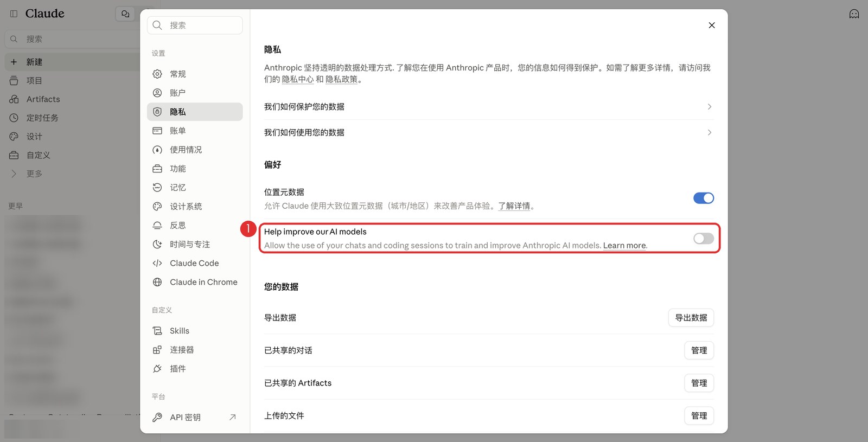Click the clock-moon icon beside 时间与专注
The width and height of the screenshot is (868, 442).
157,244
